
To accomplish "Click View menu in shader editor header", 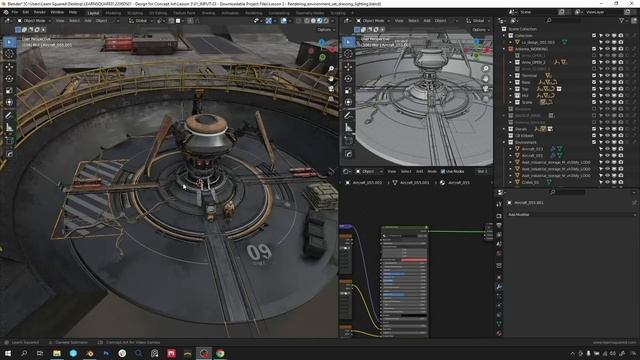I will click(x=391, y=171).
